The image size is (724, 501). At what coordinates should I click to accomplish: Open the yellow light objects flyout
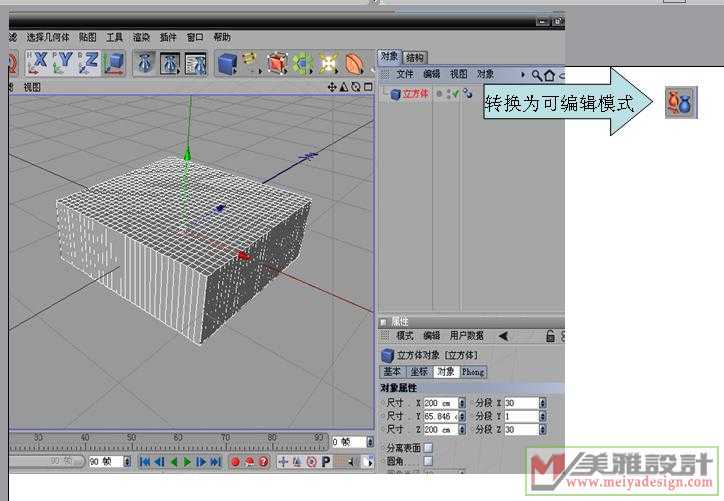[x=328, y=63]
